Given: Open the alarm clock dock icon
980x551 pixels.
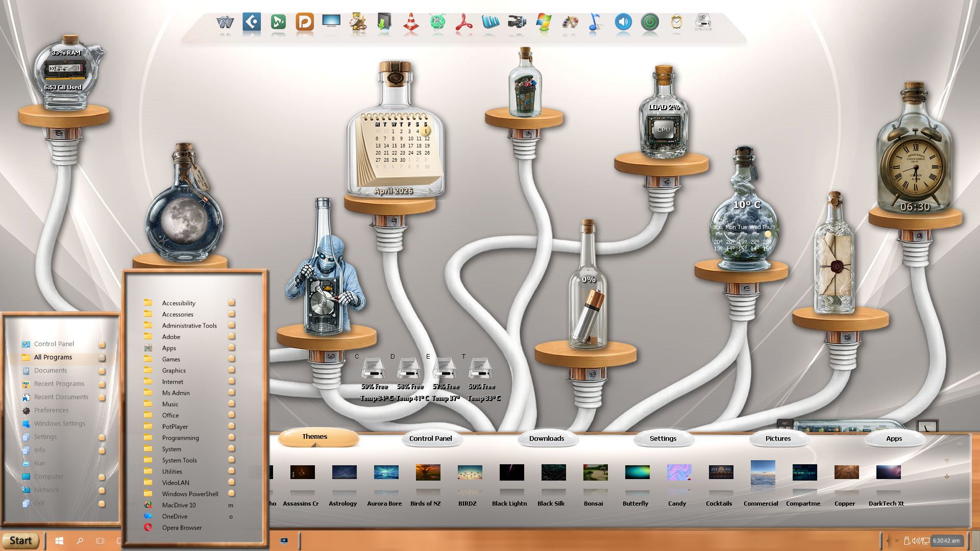Looking at the screenshot, I should pos(676,22).
